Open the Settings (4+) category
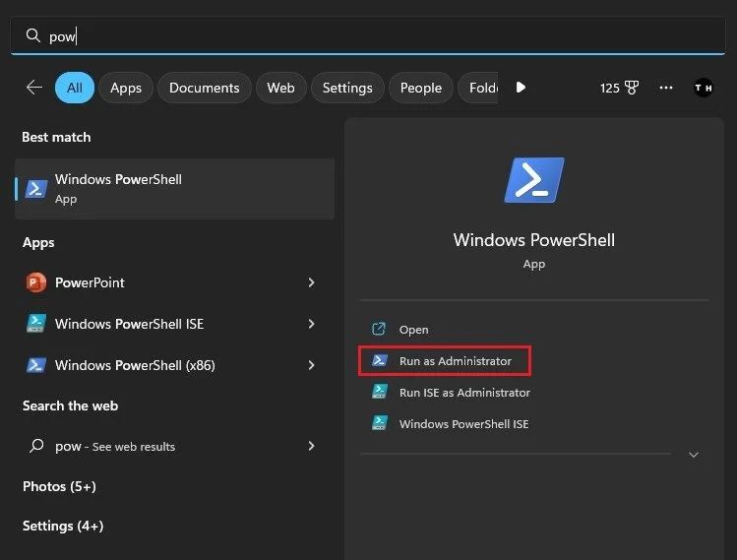This screenshot has width=737, height=560. [63, 526]
